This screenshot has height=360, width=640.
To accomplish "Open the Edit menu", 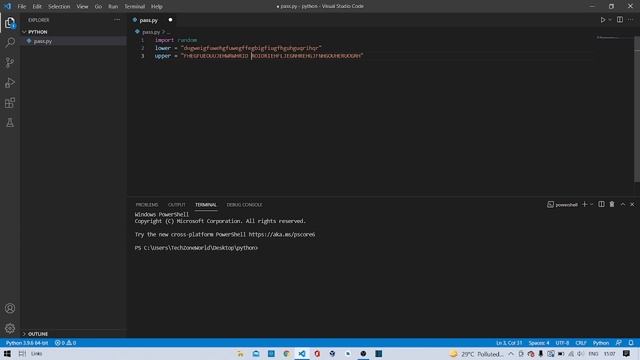I will pos(37,7).
